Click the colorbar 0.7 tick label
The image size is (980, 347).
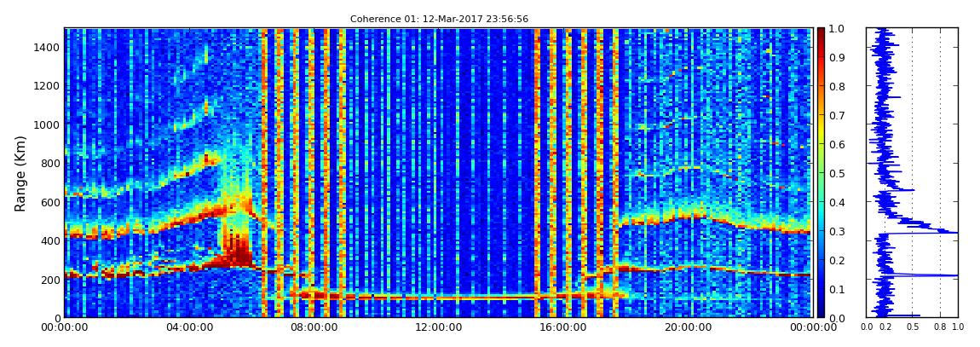coord(839,115)
